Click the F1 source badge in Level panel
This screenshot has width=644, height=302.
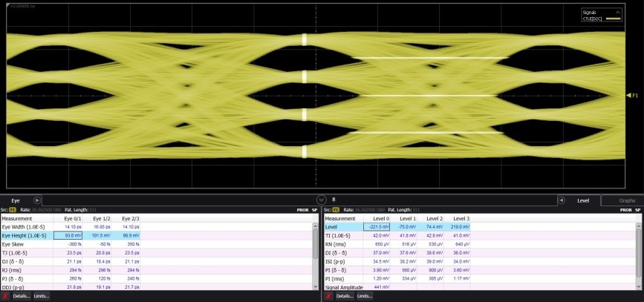[x=336, y=210]
